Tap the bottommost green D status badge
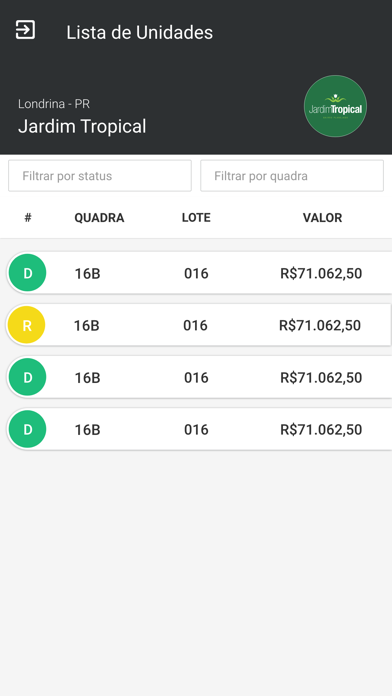Viewport: 392px width, 696px height. [28, 429]
